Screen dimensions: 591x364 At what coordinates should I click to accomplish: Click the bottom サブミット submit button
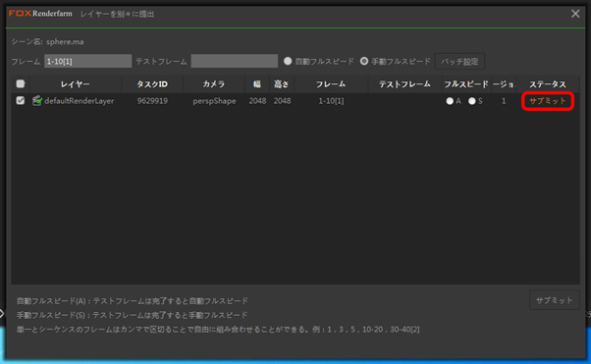[554, 300]
